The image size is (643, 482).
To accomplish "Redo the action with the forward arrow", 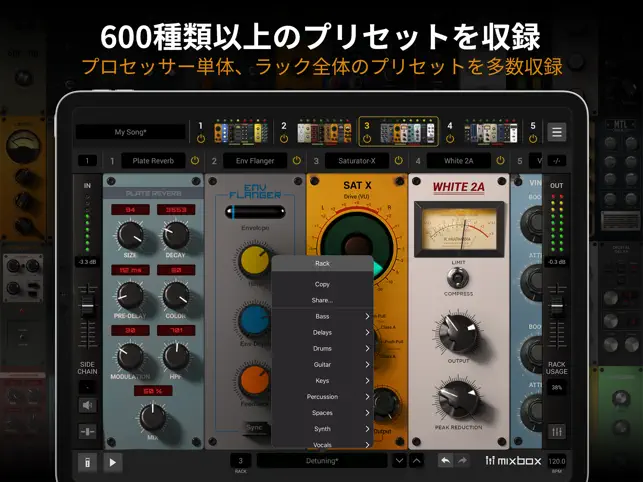I will point(462,461).
